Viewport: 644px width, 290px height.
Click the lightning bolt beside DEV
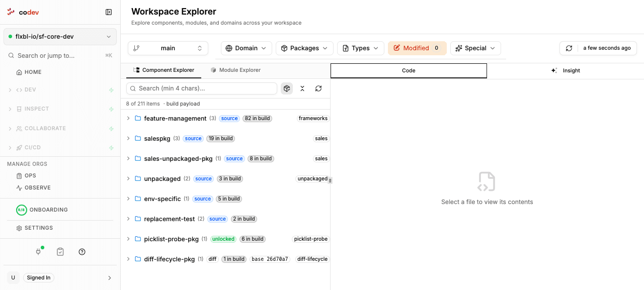[x=111, y=90]
